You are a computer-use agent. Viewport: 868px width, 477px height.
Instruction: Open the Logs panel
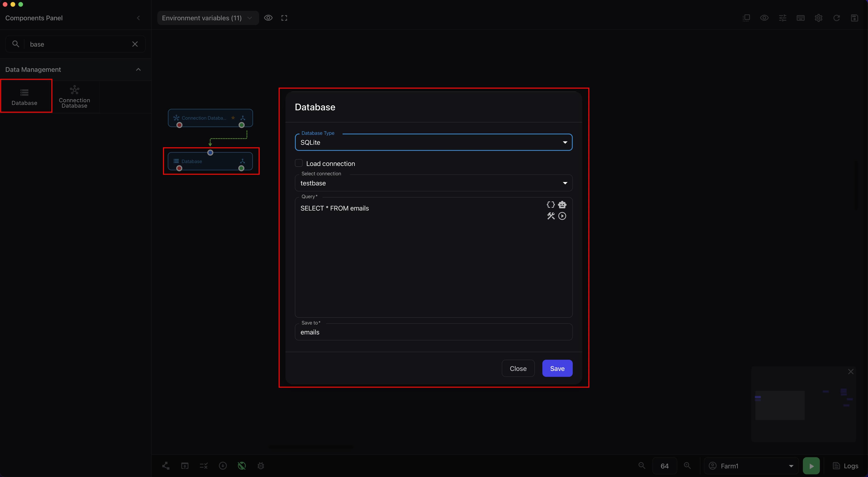tap(845, 465)
